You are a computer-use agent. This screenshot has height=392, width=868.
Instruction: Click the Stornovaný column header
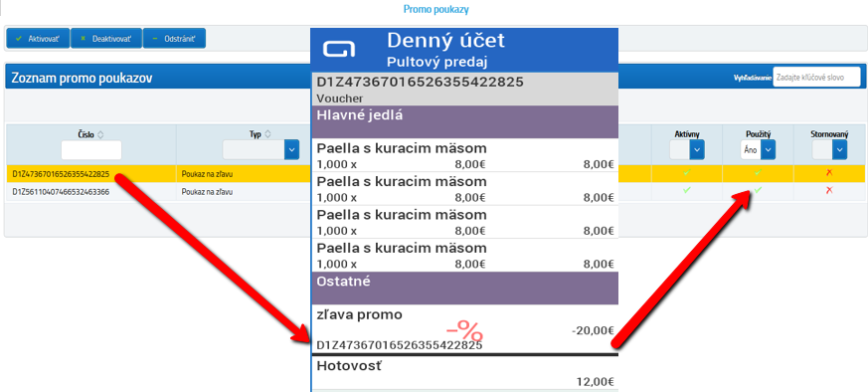[x=829, y=134]
